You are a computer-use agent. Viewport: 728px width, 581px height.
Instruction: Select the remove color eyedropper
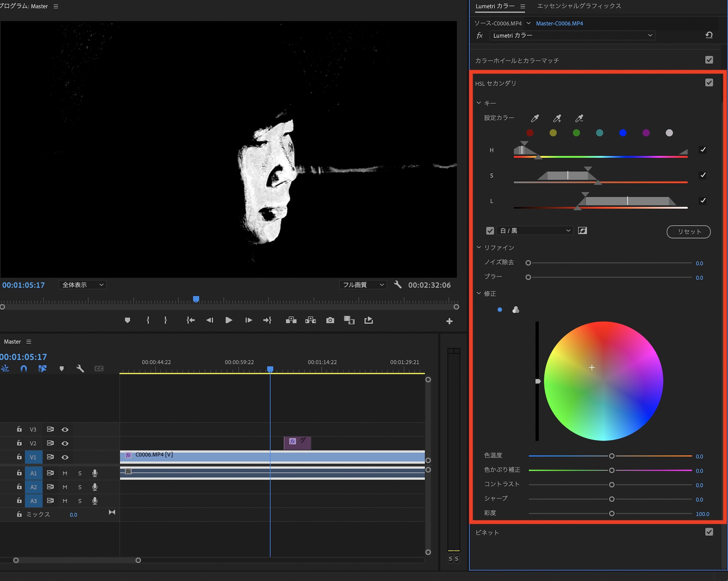(x=579, y=118)
